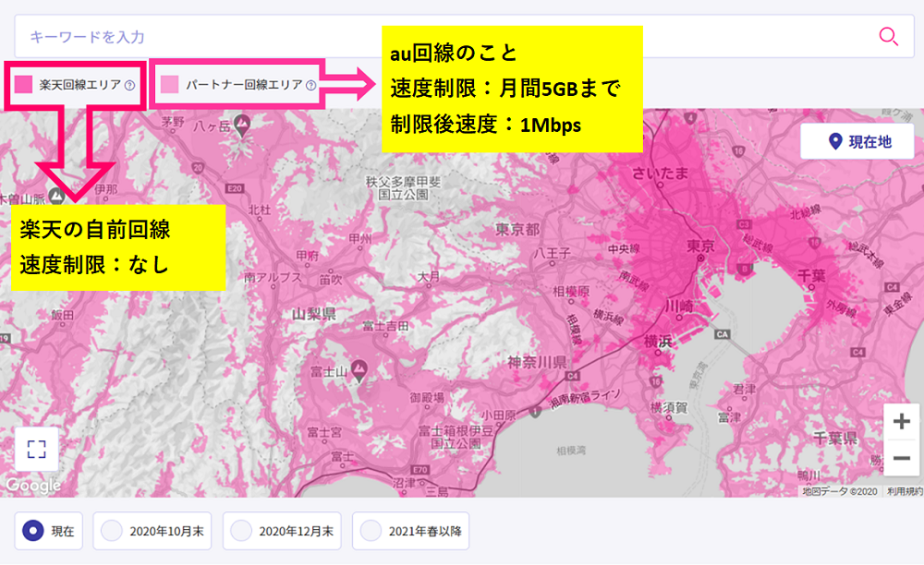
Task: Click the 秩父多摩甲斐国立公園 label
Action: 403,188
